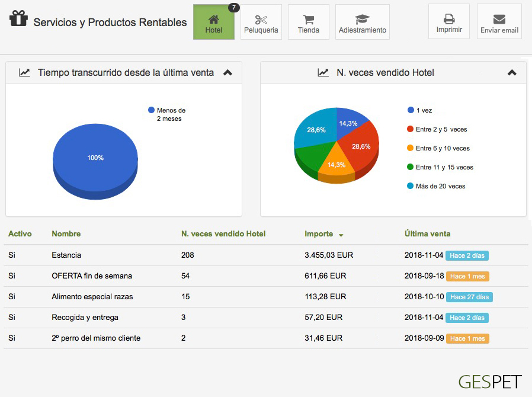Screen dimensions: 532x397
Task: Click the gift box icon in header
Action: click(18, 19)
